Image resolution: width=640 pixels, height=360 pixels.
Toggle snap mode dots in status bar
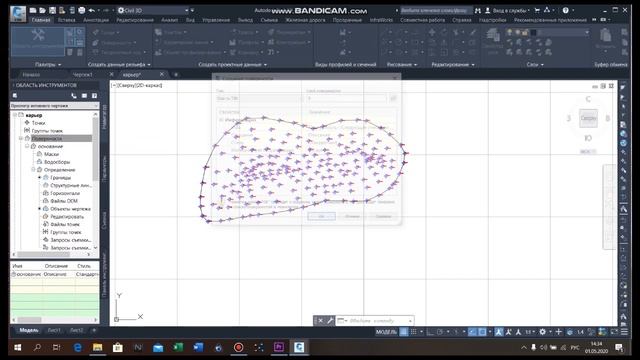(413, 332)
